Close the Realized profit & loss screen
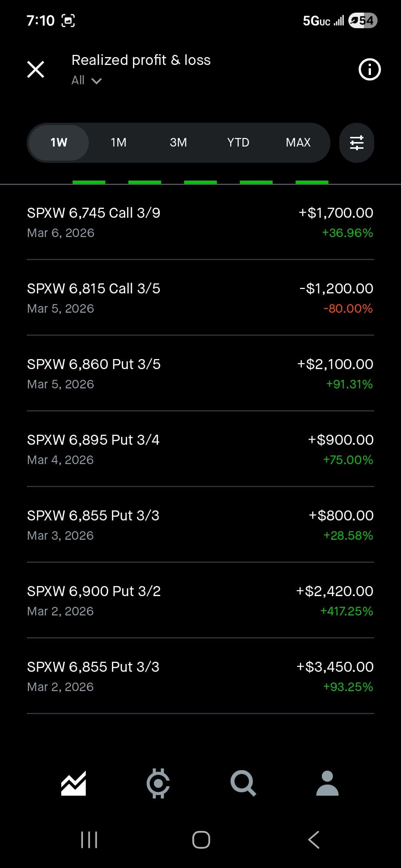 point(36,70)
